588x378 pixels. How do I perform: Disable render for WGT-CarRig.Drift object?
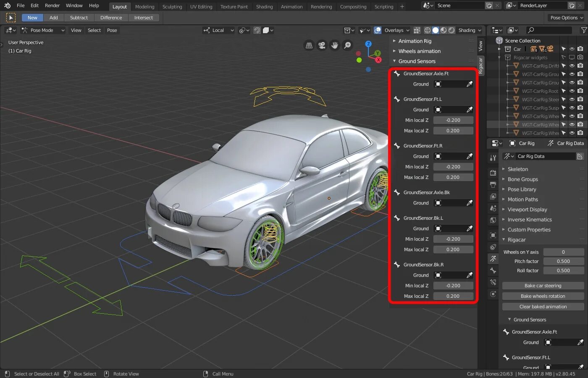click(x=580, y=66)
